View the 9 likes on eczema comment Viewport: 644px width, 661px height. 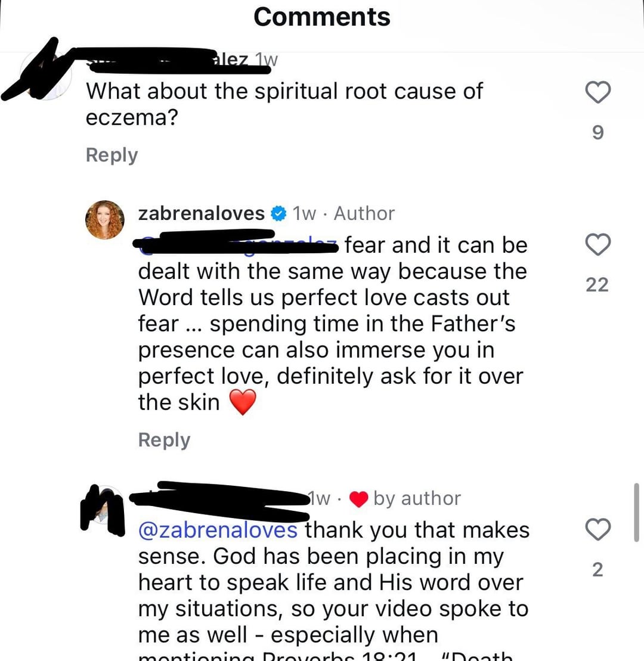coord(597,133)
